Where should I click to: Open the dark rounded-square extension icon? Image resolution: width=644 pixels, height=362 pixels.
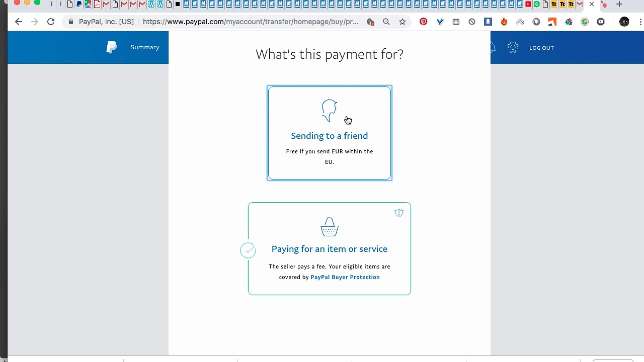click(x=601, y=22)
